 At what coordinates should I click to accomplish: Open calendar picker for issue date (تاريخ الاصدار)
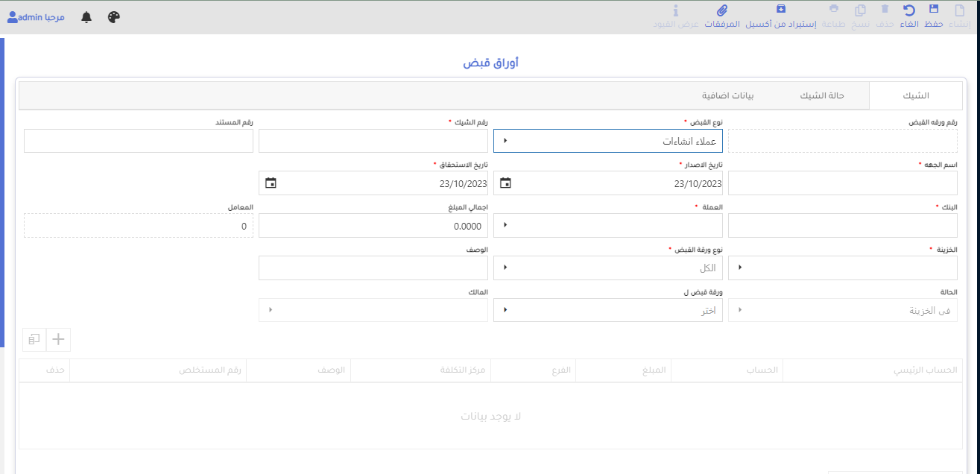coord(505,183)
